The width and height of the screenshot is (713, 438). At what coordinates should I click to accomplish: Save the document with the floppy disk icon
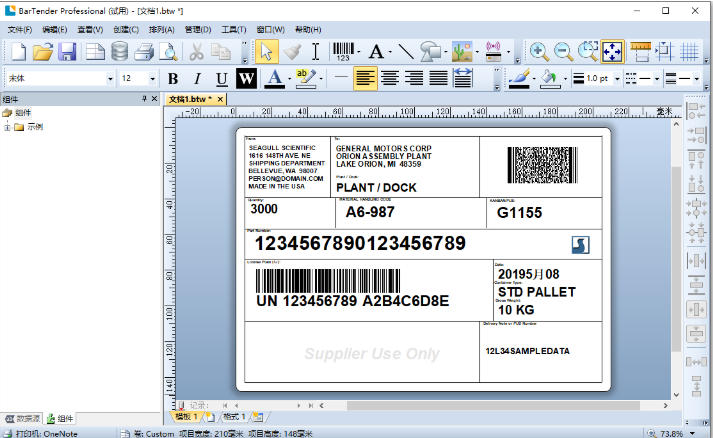(x=67, y=51)
